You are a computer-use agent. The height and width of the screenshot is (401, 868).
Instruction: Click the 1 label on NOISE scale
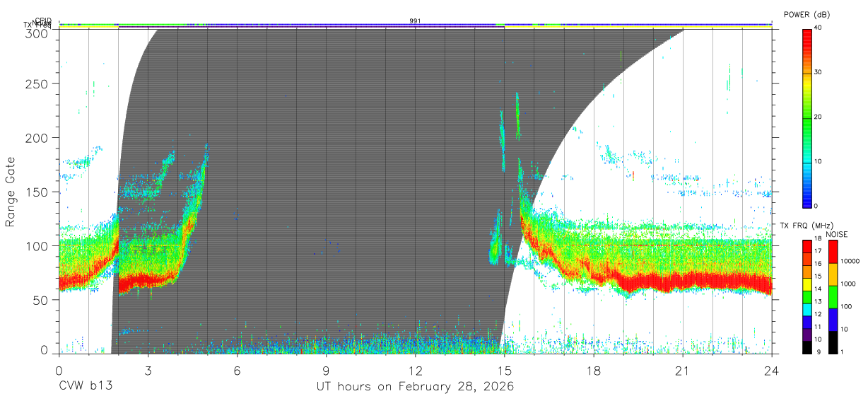tap(842, 352)
